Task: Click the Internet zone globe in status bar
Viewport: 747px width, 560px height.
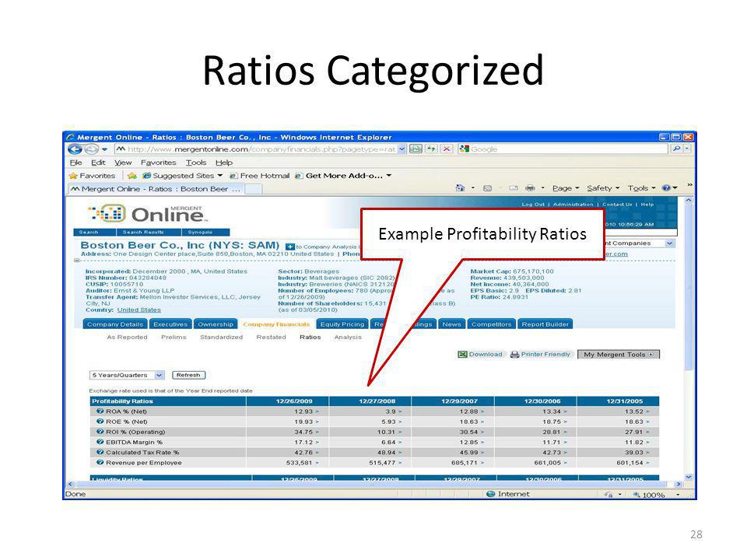Action: coord(491,494)
